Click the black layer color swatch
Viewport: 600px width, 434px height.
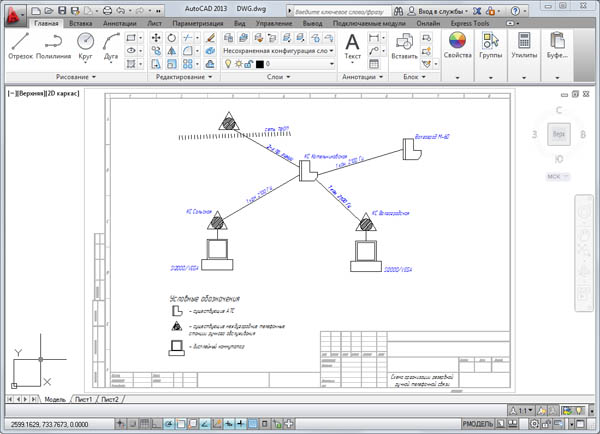coord(260,64)
